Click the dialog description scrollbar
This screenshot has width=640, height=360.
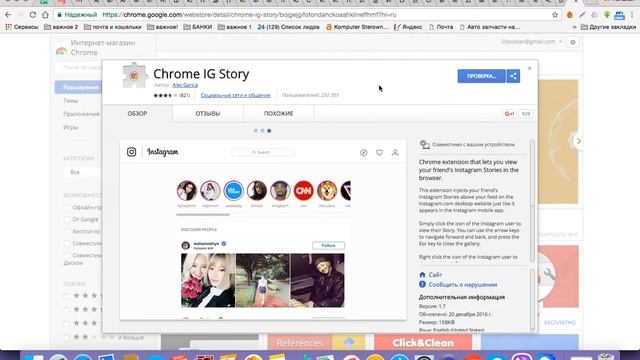532,201
